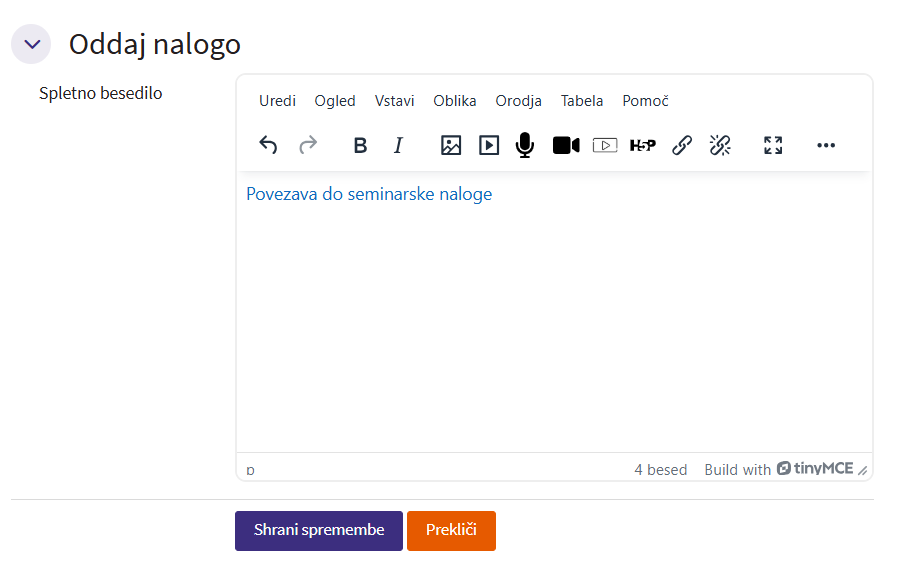This screenshot has height=568, width=900.
Task: Insert a link with the chain icon
Action: click(x=682, y=145)
